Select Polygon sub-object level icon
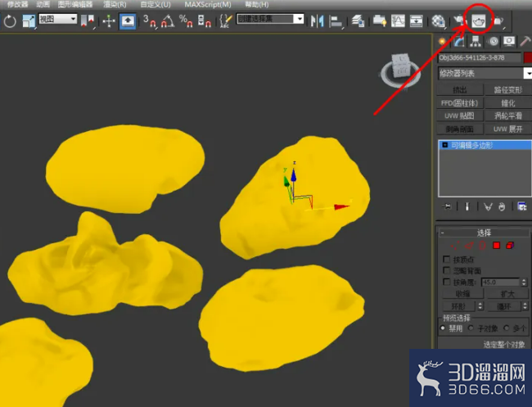Viewport: 532px width, 407px height. coord(496,245)
